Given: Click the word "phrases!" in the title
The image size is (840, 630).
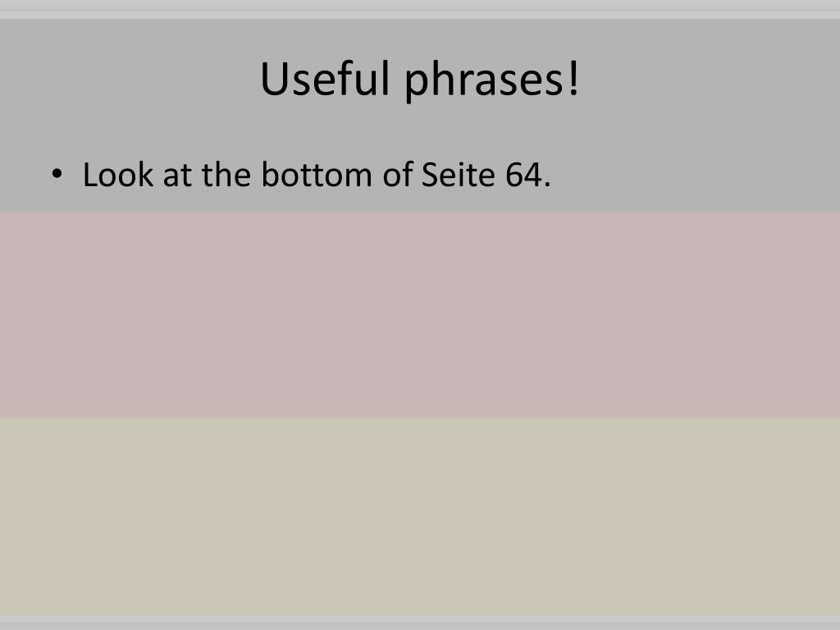Looking at the screenshot, I should click(491, 80).
